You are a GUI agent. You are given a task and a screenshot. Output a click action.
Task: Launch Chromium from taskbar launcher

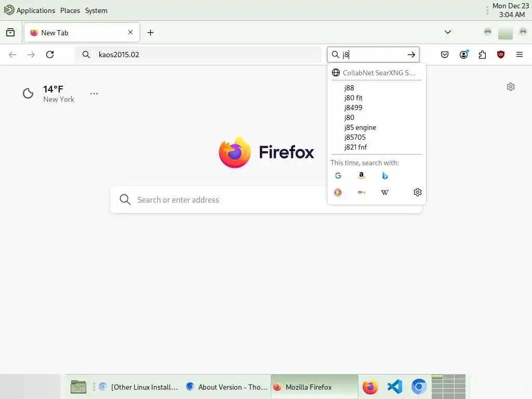point(419,387)
